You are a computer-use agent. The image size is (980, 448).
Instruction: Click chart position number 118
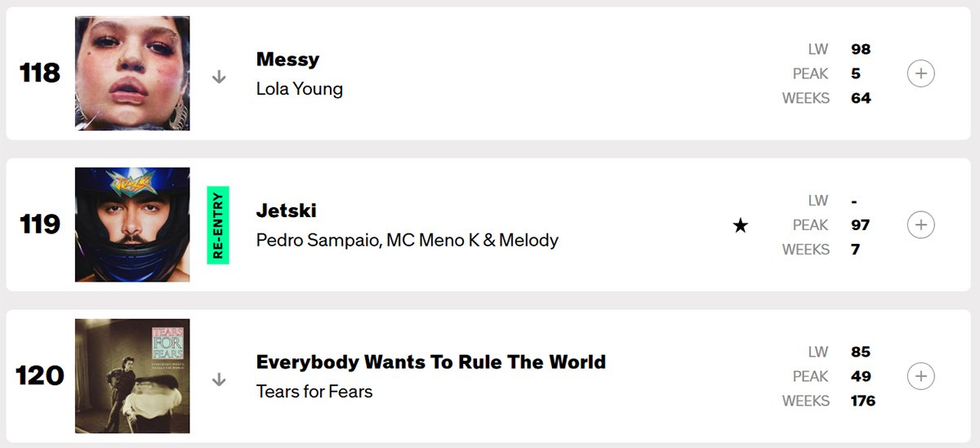click(x=40, y=73)
